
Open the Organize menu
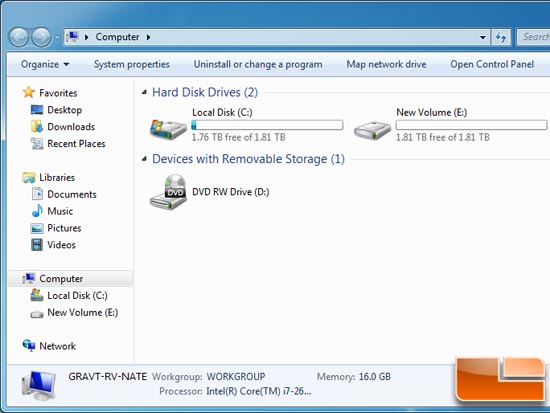coord(45,64)
